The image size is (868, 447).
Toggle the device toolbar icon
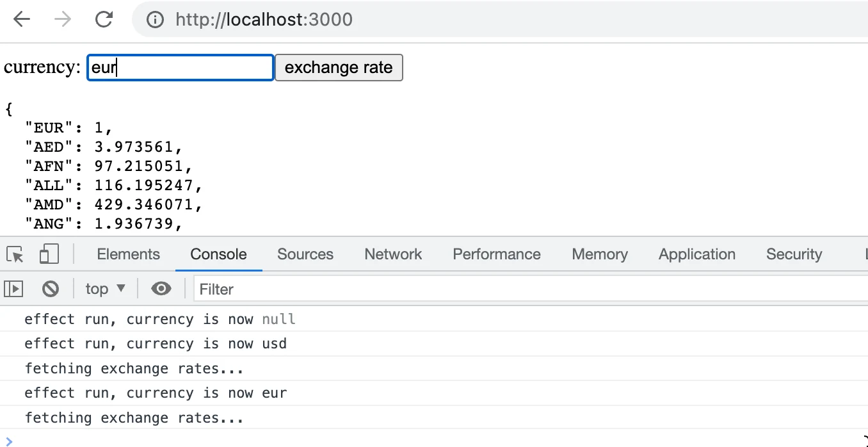pyautogui.click(x=49, y=254)
